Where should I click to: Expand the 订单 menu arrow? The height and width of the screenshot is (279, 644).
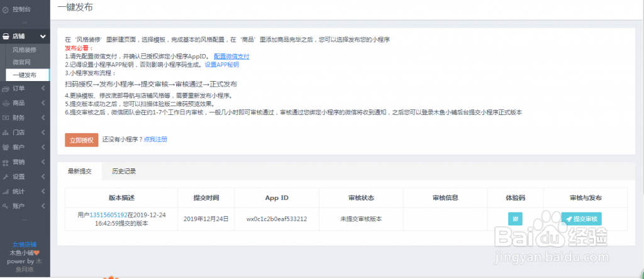pyautogui.click(x=43, y=88)
